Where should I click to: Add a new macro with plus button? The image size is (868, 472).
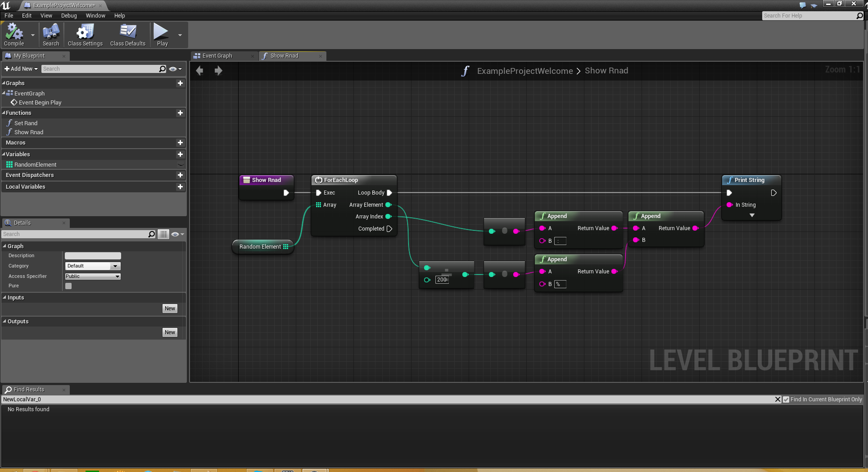pyautogui.click(x=180, y=143)
